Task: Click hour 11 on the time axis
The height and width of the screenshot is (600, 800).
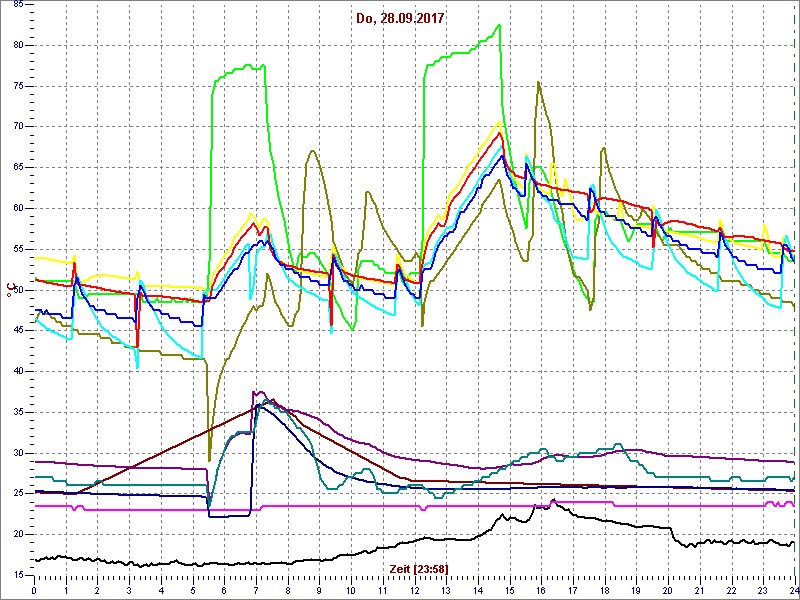Action: [x=383, y=590]
